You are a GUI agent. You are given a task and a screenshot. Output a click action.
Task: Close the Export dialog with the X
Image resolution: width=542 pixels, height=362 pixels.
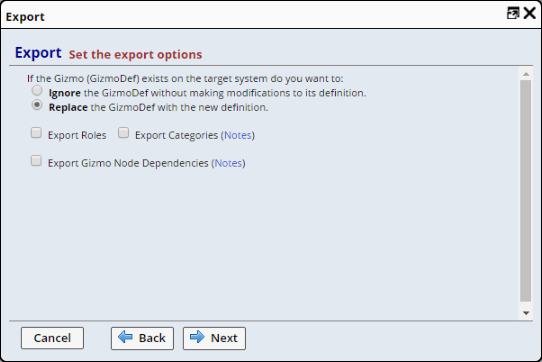[x=530, y=13]
